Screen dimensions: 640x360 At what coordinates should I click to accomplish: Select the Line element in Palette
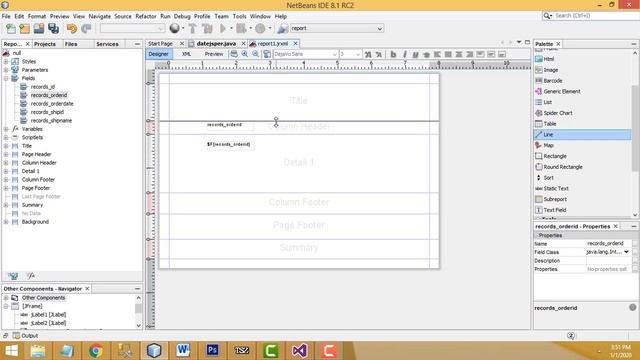pyautogui.click(x=582, y=134)
